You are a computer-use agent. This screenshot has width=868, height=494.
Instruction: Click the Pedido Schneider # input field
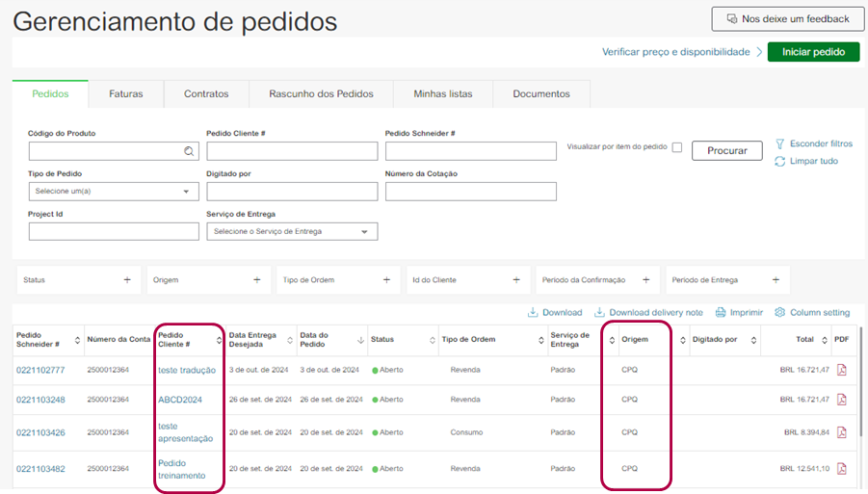click(471, 151)
